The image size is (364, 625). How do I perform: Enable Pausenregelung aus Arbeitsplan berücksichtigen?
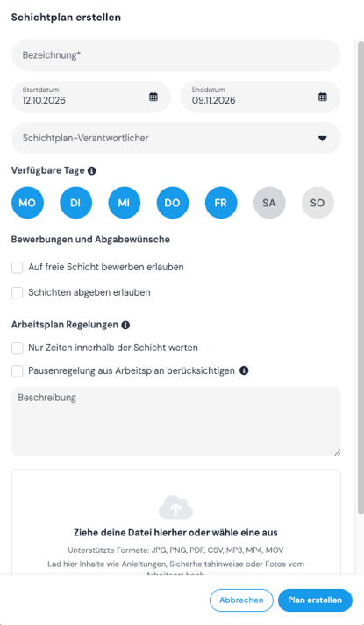18,371
